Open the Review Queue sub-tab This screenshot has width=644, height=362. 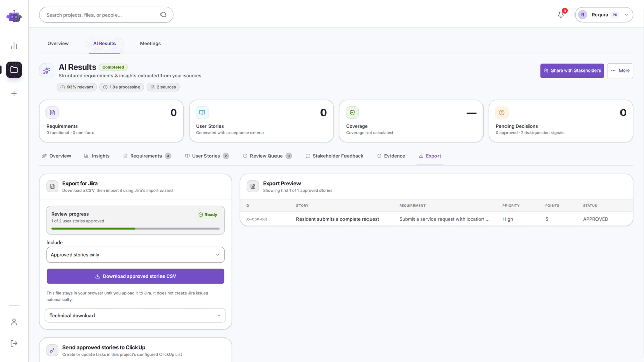click(267, 156)
